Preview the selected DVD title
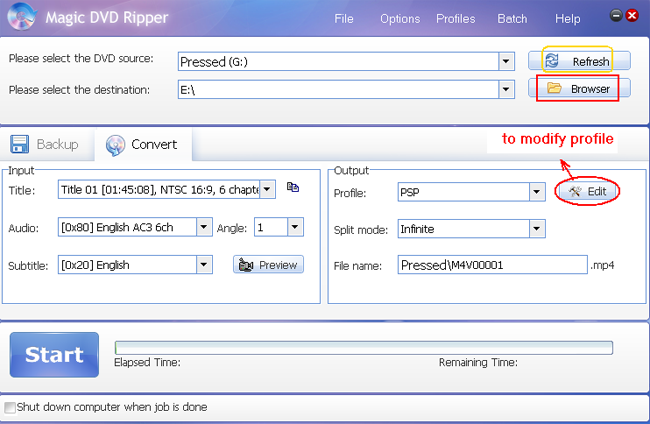This screenshot has width=650, height=424. point(268,265)
